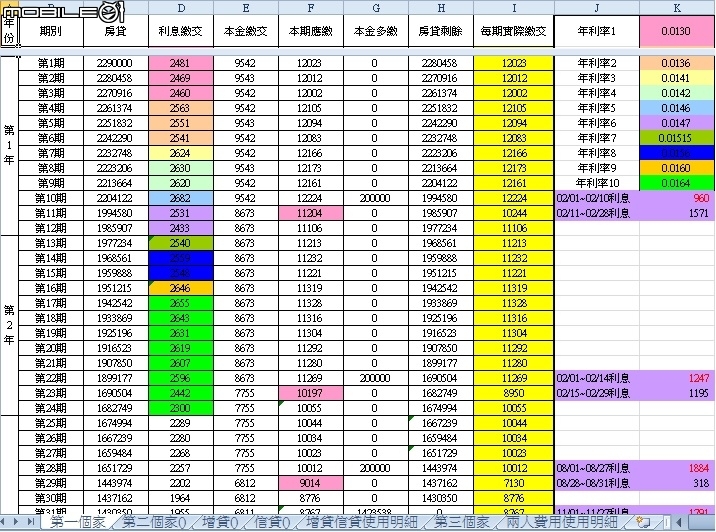Open the 兩人費用使用明細 sheet tab
Screen dimensions: 716x532
562,521
